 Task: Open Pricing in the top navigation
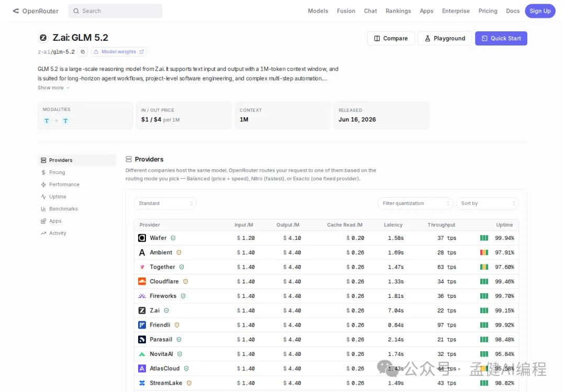pyautogui.click(x=488, y=11)
